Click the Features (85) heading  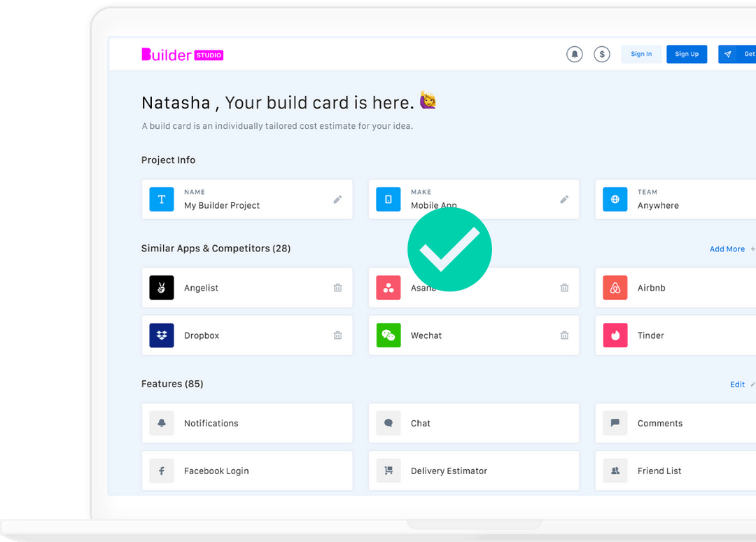[x=172, y=384]
